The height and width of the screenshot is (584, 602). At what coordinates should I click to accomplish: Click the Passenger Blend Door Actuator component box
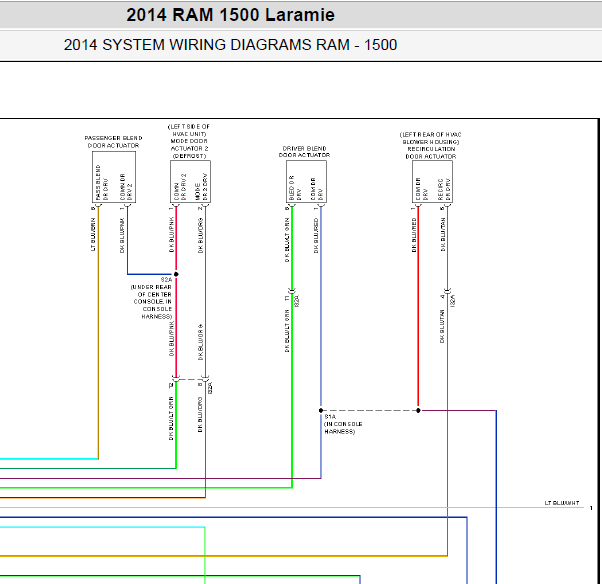pyautogui.click(x=114, y=177)
